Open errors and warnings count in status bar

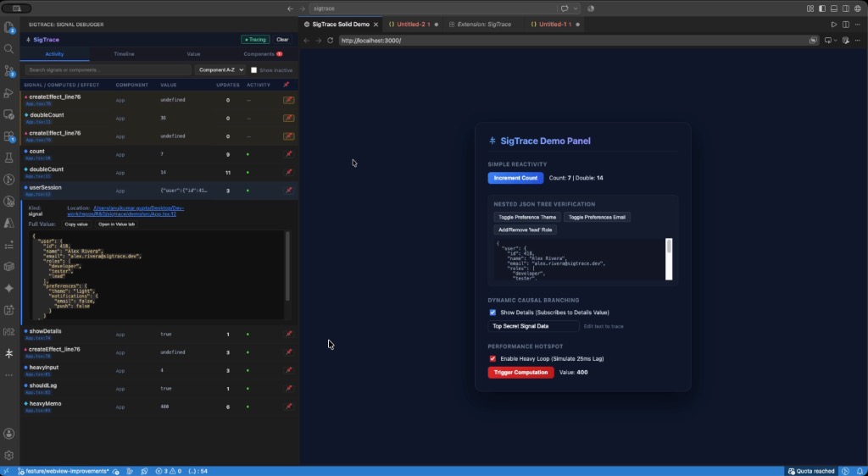click(169, 471)
